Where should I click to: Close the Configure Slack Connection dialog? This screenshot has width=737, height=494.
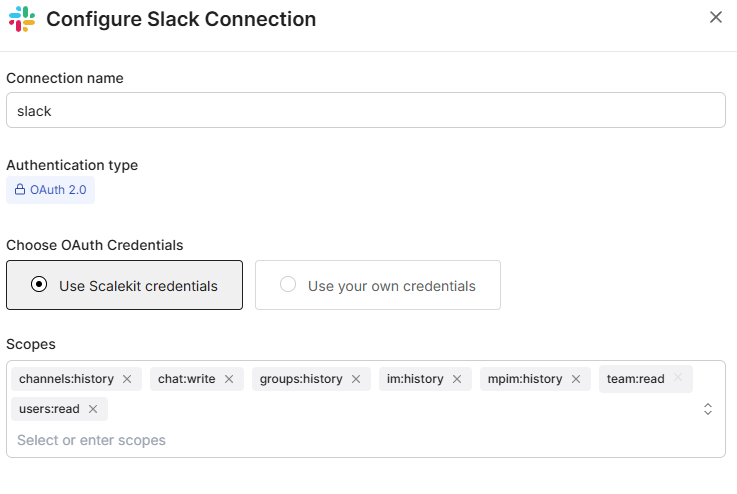[x=715, y=17]
